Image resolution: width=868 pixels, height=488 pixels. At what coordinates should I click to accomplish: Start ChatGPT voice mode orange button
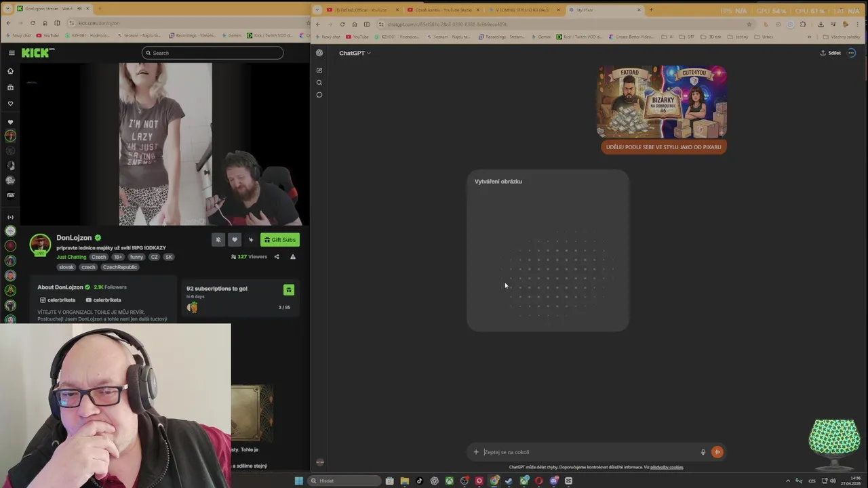pos(717,452)
